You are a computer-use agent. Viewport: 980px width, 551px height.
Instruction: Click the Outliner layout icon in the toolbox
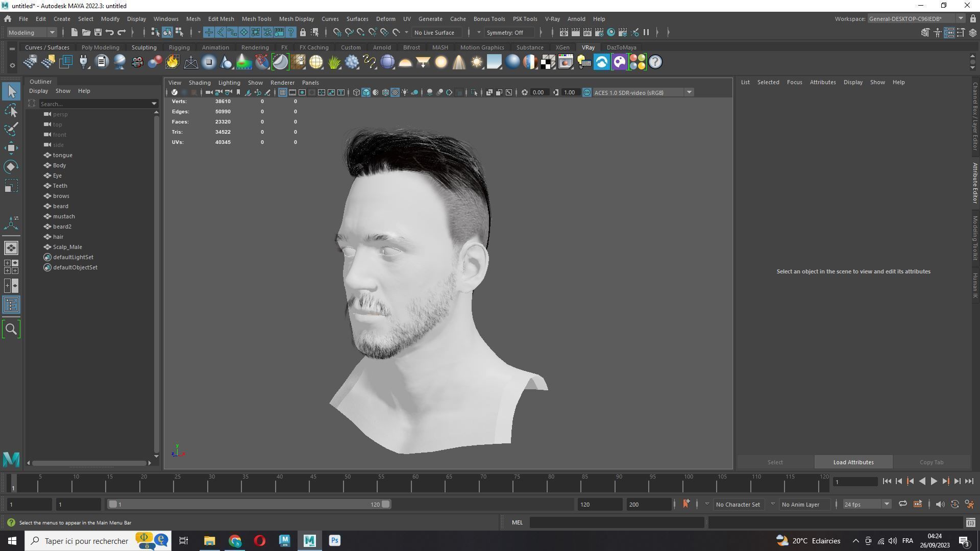[11, 305]
